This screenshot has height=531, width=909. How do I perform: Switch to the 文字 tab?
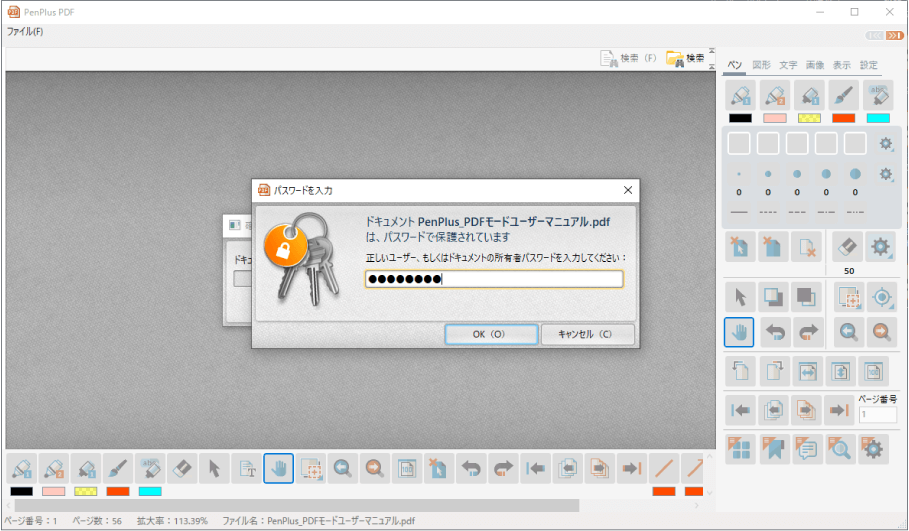(x=788, y=65)
